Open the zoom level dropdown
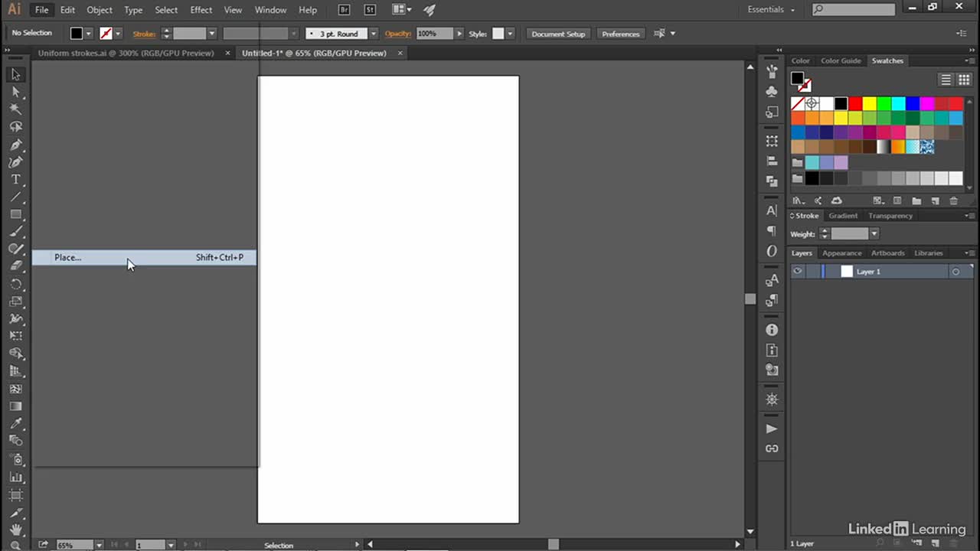This screenshot has width=980, height=551. click(99, 545)
